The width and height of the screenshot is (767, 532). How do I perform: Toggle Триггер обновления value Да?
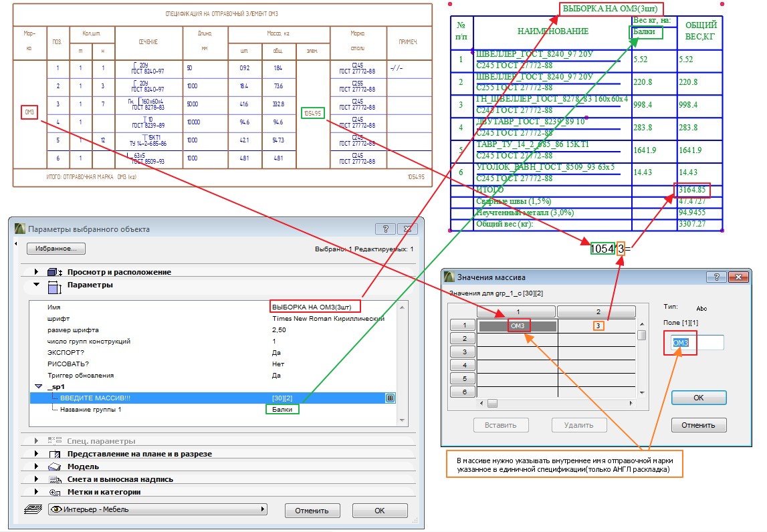276,376
